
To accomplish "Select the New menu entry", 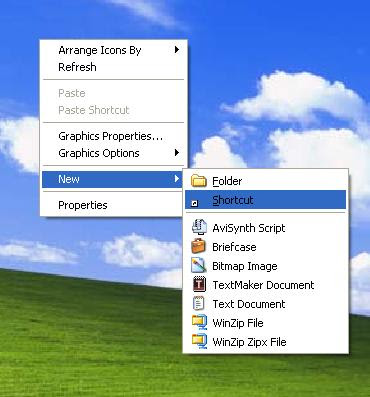I will click(112, 179).
